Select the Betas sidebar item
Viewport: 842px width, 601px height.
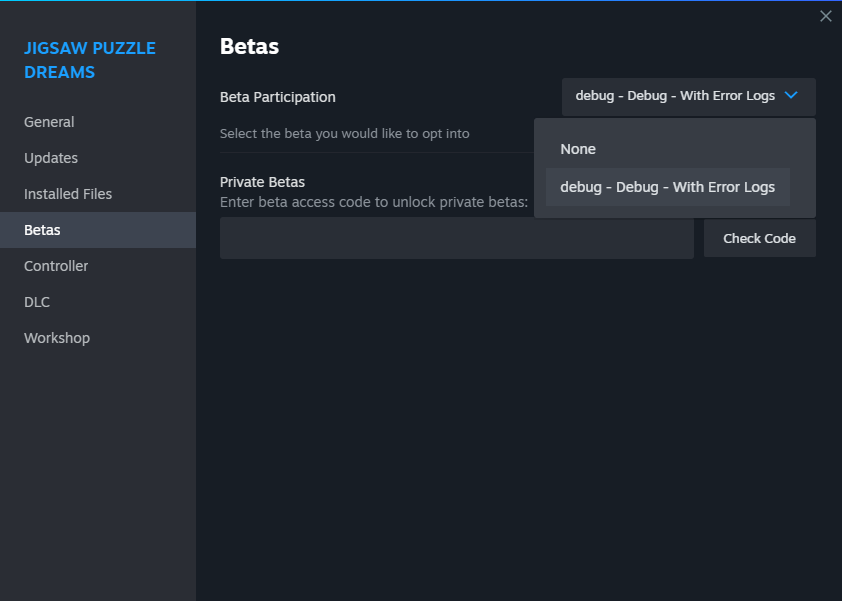click(x=98, y=230)
